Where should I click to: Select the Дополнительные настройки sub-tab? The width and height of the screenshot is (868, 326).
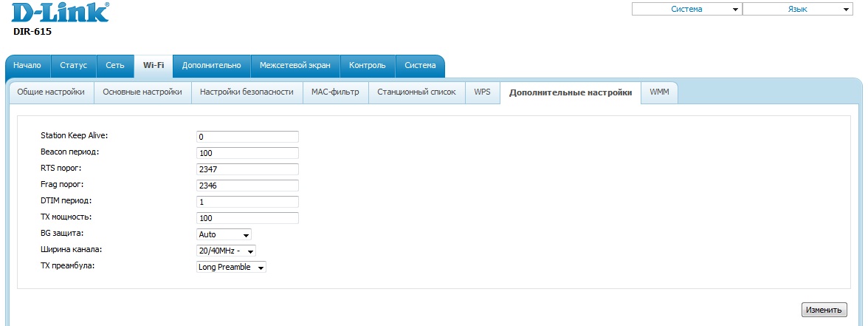(x=570, y=92)
